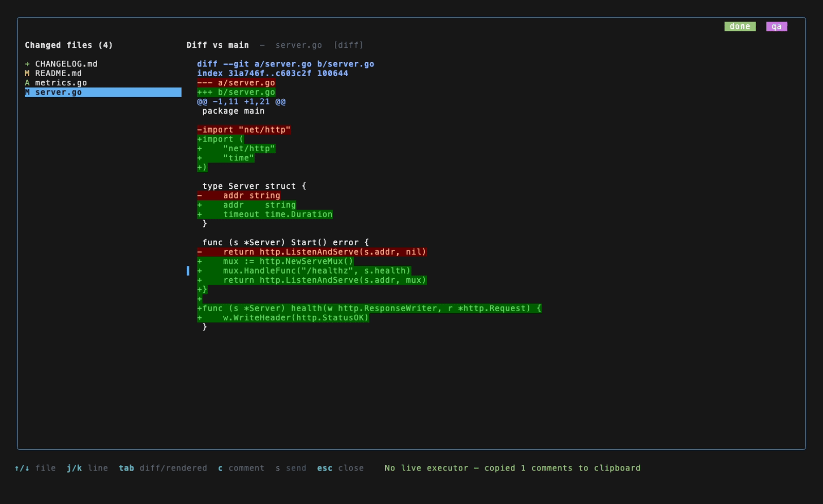Click the purple qa badge

[776, 26]
